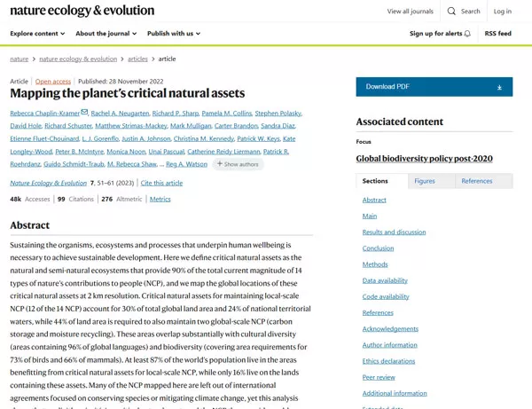Open Global biodiversity policy post-2020 focus
532x409 pixels.
click(424, 158)
